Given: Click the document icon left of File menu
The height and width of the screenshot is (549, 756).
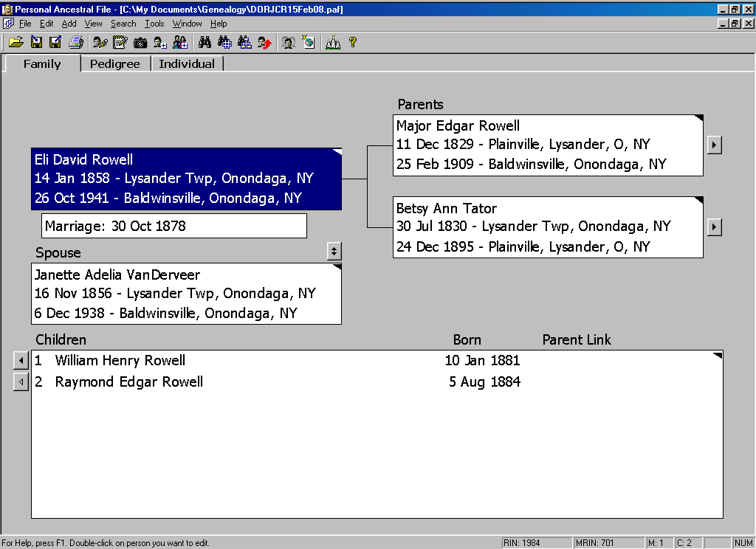Looking at the screenshot, I should click(8, 23).
